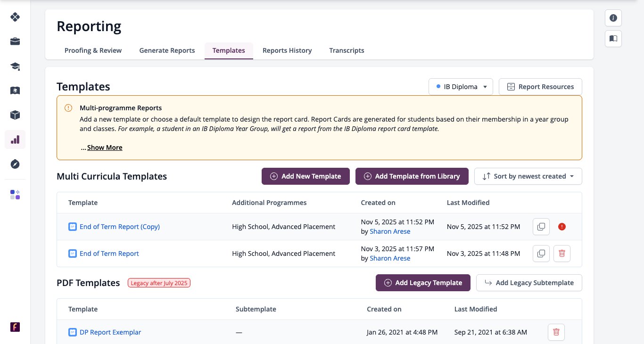This screenshot has height=344, width=644.
Task: Open the book guide icon
Action: click(613, 39)
